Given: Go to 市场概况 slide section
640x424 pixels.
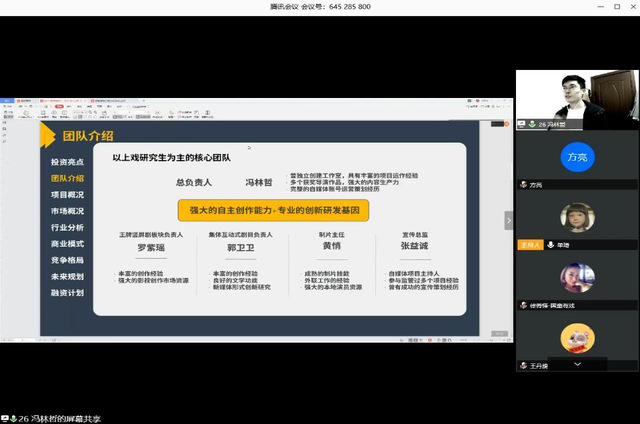Looking at the screenshot, I should [67, 211].
